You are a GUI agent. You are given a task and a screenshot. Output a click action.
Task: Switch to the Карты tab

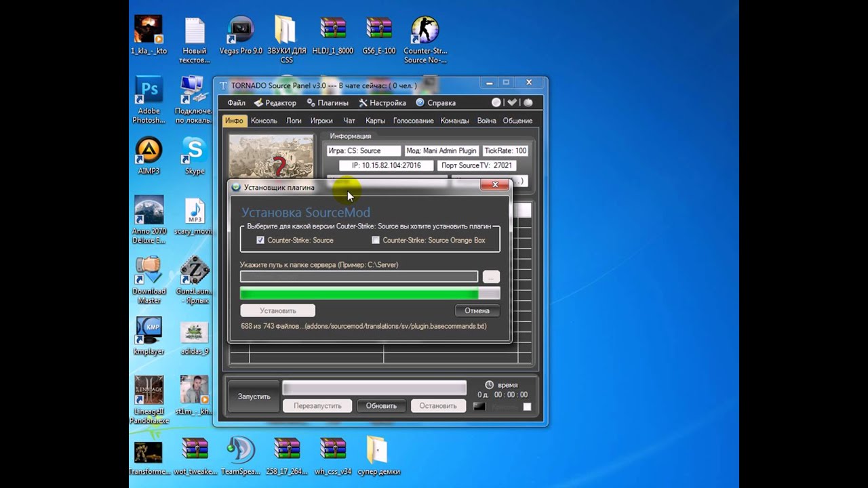(375, 121)
